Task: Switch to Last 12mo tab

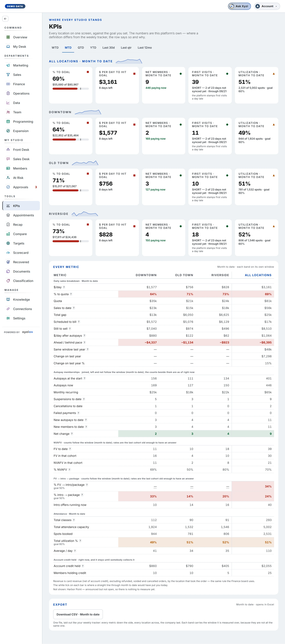Action: click(145, 47)
